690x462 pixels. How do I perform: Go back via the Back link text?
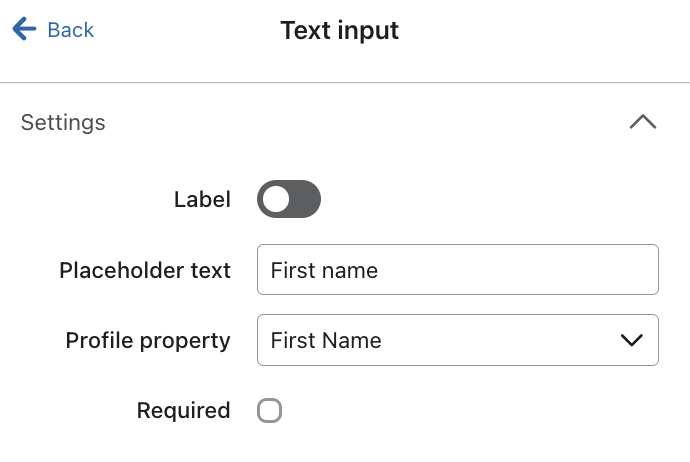pos(71,30)
